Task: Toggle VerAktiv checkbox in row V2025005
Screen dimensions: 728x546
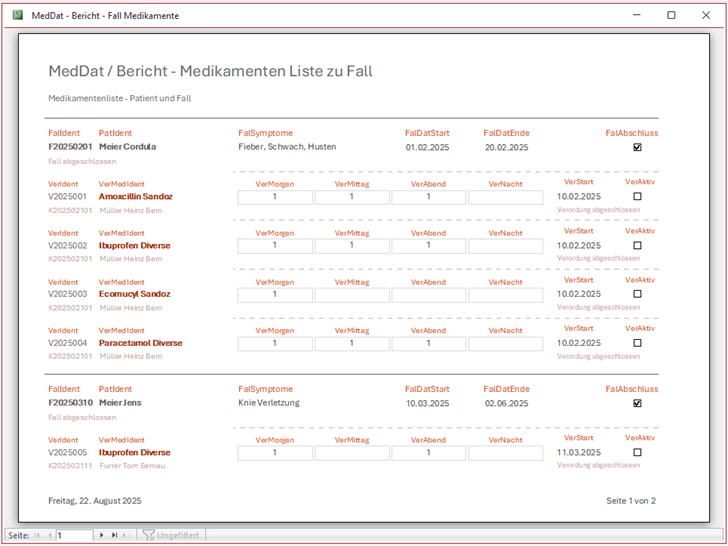Action: [637, 452]
